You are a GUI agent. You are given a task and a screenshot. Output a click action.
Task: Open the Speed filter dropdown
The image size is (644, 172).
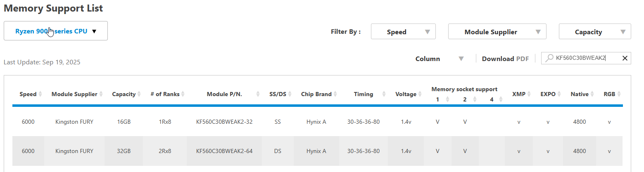[403, 32]
